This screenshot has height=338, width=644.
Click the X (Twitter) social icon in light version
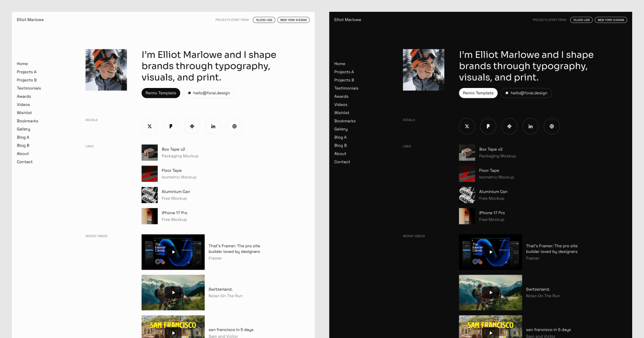150,126
